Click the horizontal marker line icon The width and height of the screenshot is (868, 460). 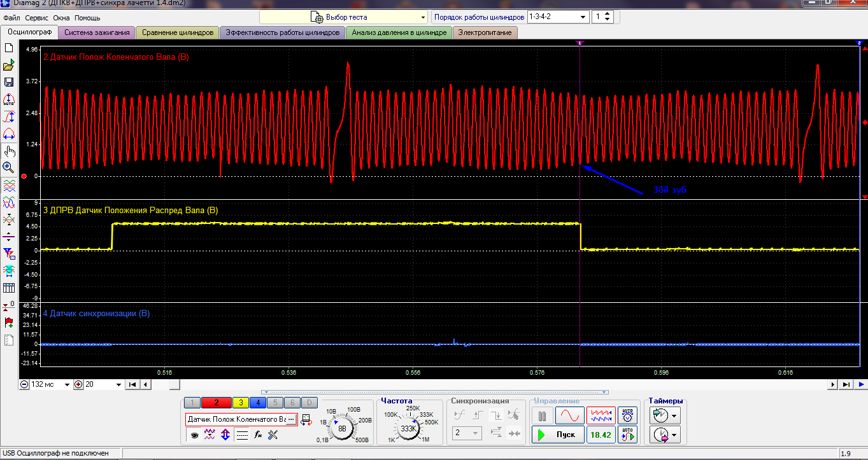(9, 237)
